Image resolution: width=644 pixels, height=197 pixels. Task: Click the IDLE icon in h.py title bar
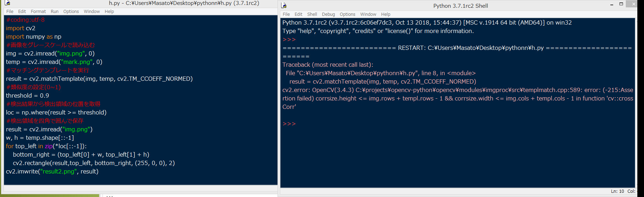coord(7,3)
